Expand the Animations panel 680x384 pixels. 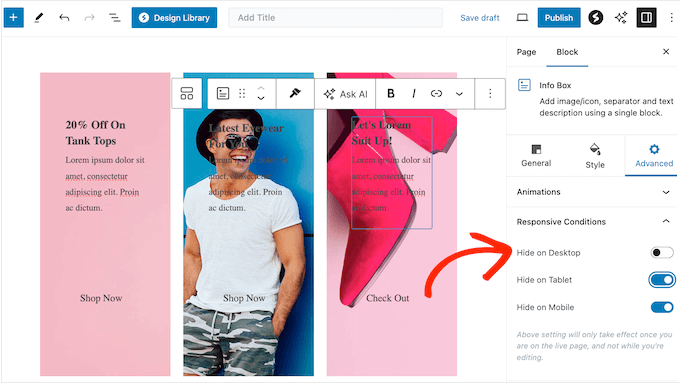[666, 192]
